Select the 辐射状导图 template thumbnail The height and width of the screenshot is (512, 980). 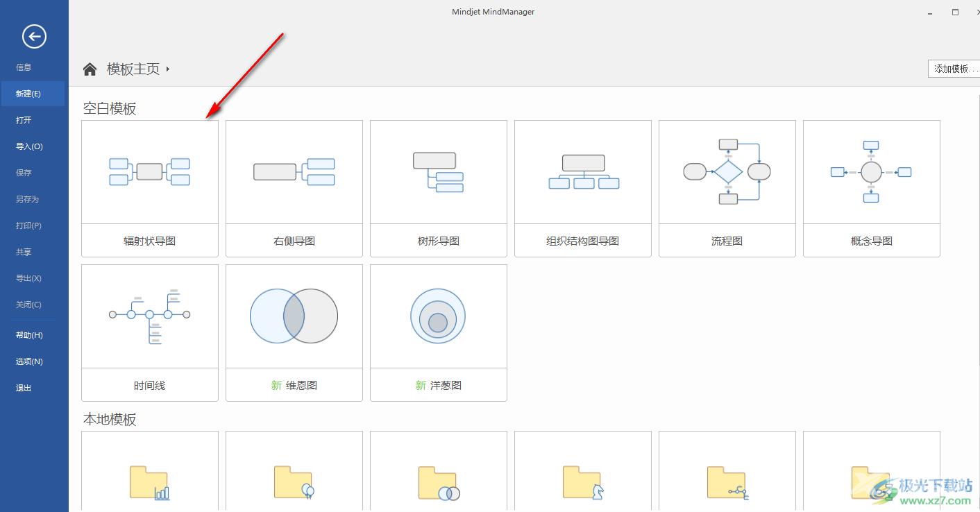[150, 172]
